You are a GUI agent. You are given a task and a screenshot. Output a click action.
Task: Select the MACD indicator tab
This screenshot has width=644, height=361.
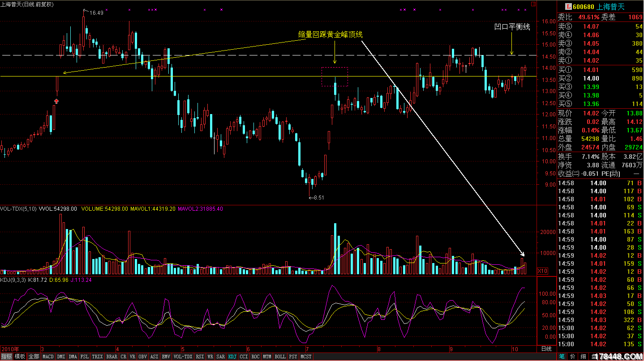(48, 357)
